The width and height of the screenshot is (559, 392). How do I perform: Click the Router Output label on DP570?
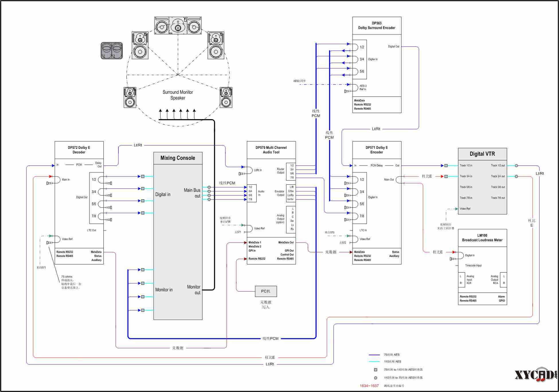[281, 171]
